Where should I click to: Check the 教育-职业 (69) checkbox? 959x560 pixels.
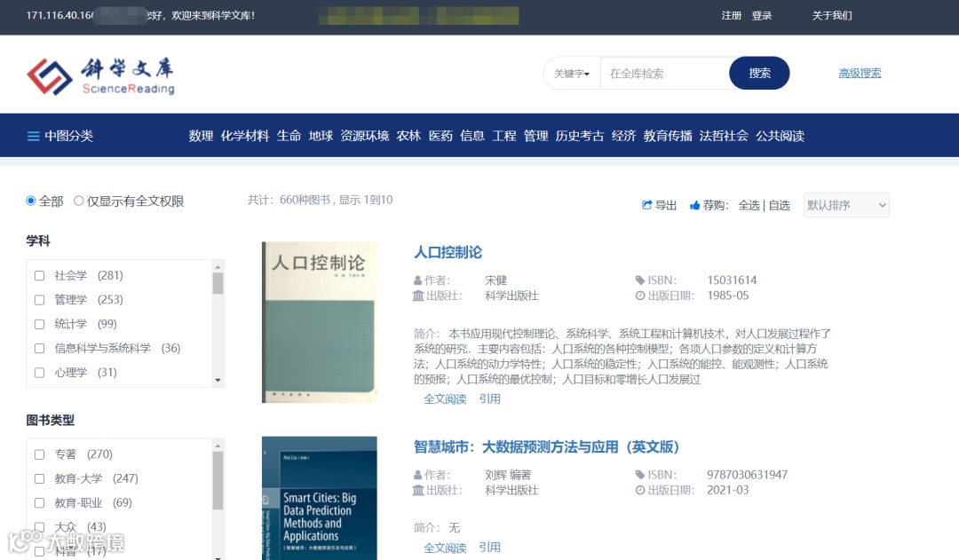tap(40, 502)
